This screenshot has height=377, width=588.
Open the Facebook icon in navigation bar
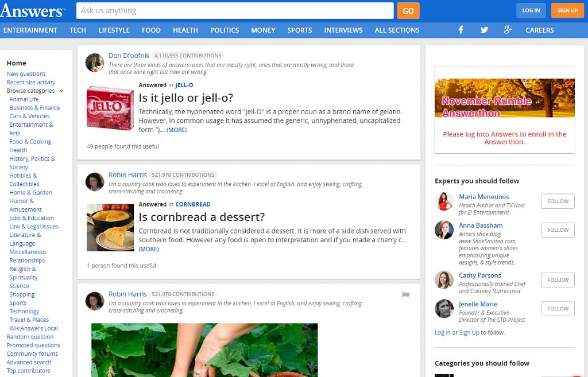(x=461, y=30)
